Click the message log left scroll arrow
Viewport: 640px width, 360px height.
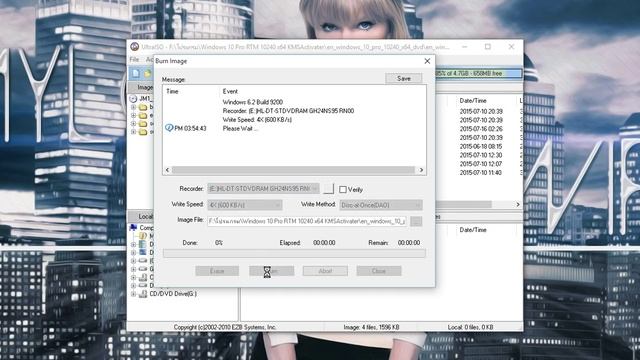[x=167, y=170]
